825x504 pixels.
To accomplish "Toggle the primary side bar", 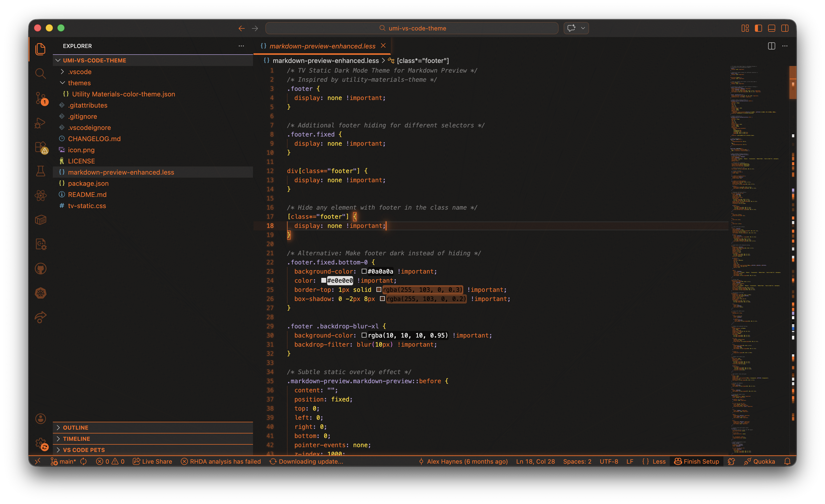I will pos(758,28).
